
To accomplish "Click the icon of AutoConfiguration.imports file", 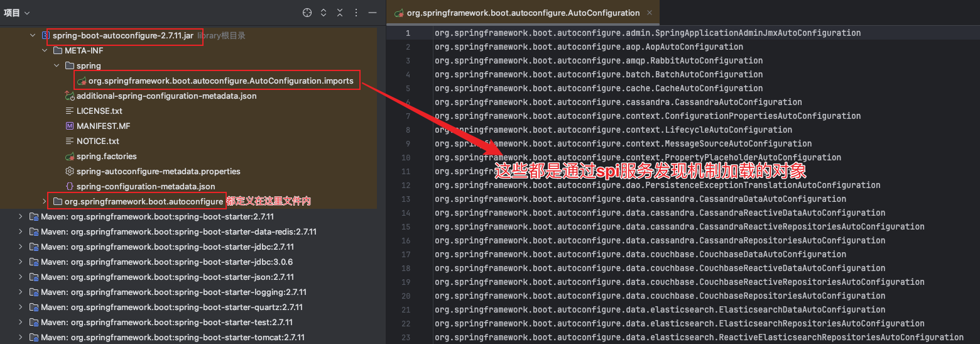I will pyautogui.click(x=81, y=81).
